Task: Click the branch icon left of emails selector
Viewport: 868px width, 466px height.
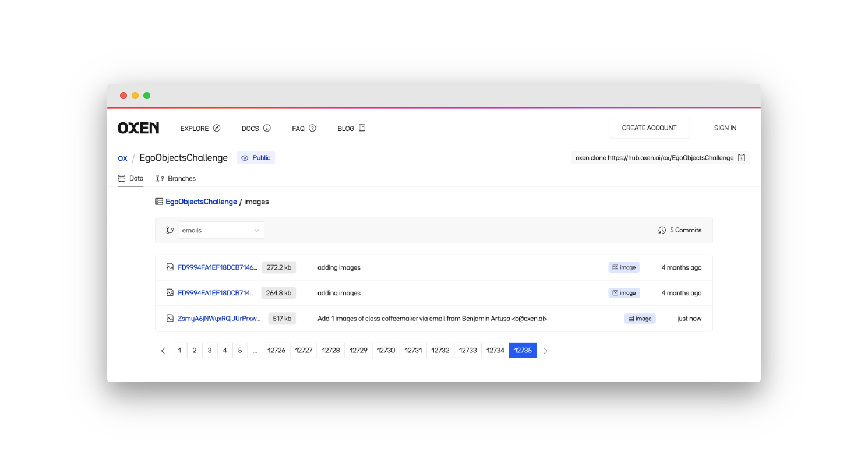Action: (x=170, y=230)
